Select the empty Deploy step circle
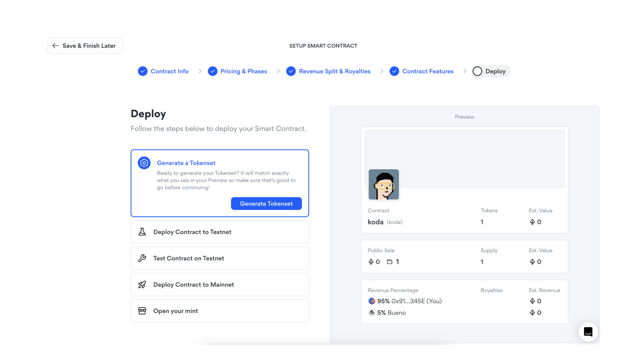Viewport: 644px width, 364px height. point(477,71)
